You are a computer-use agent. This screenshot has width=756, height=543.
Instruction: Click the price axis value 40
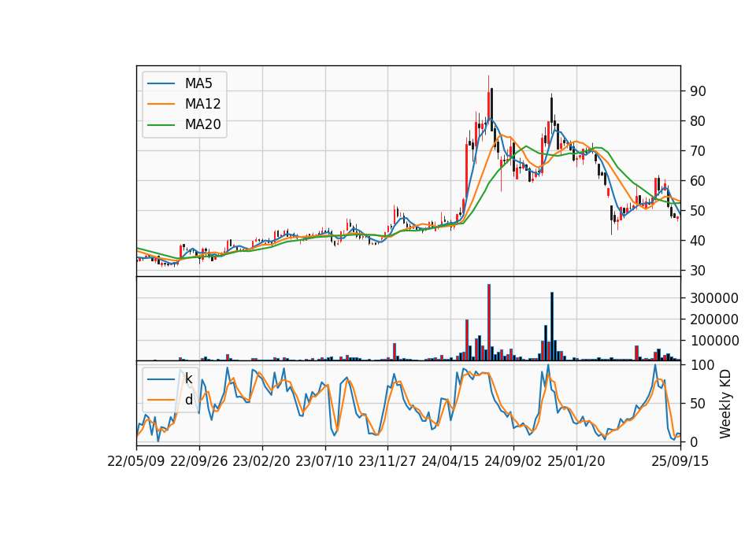point(698,241)
